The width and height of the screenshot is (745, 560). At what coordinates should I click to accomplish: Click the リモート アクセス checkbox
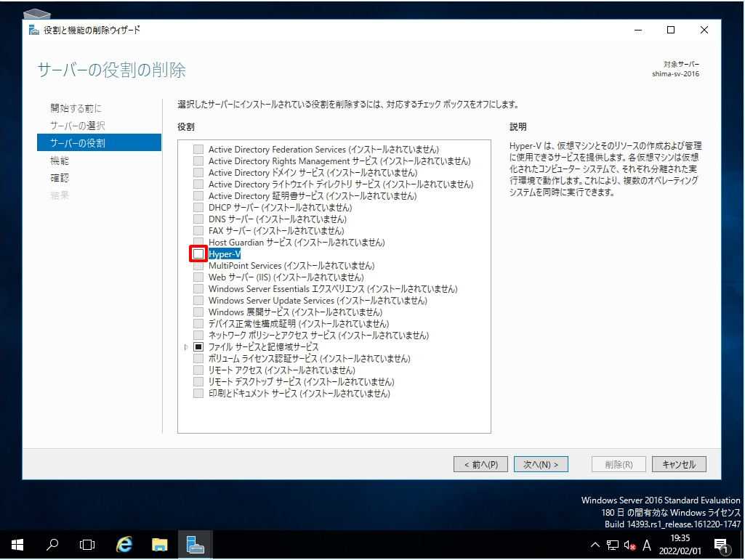(x=198, y=370)
